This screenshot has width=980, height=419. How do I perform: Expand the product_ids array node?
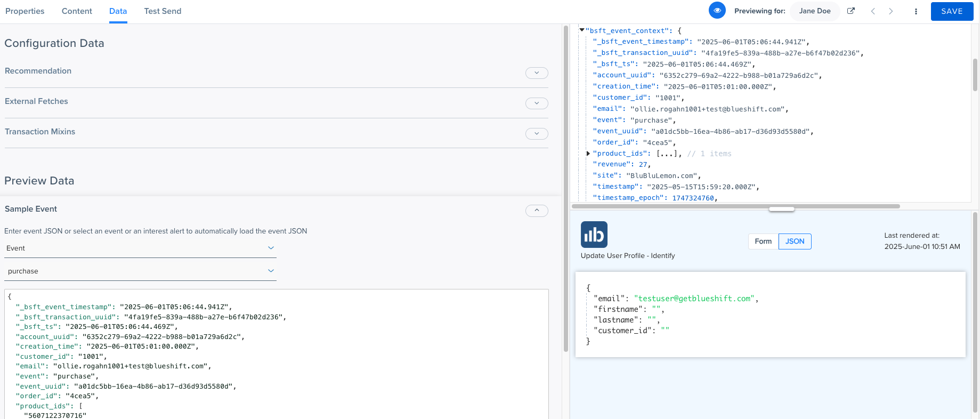(x=588, y=154)
